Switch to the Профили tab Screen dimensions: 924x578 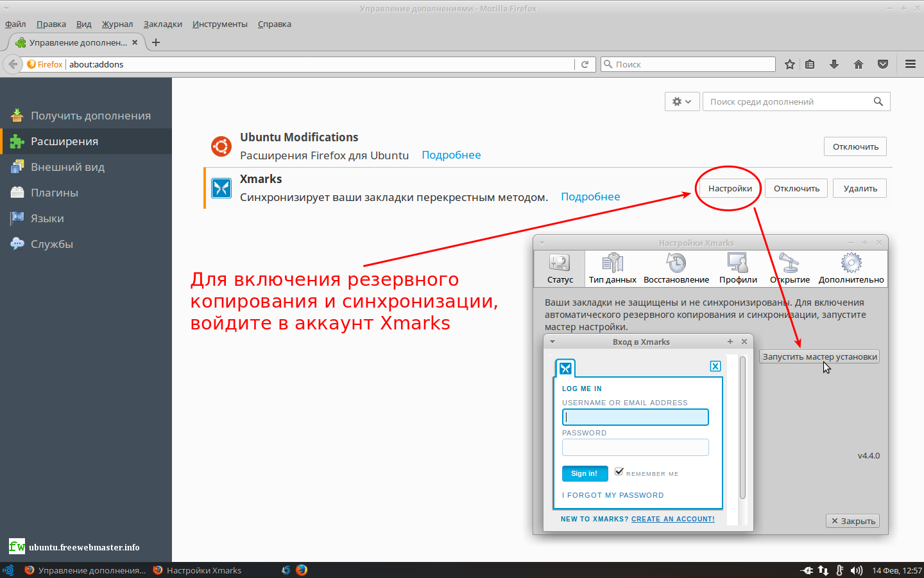(x=738, y=268)
